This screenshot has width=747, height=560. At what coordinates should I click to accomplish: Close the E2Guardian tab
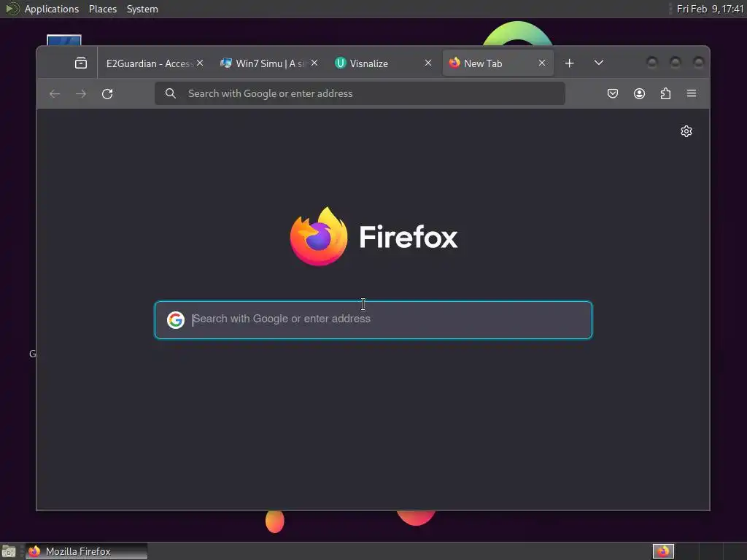[200, 63]
